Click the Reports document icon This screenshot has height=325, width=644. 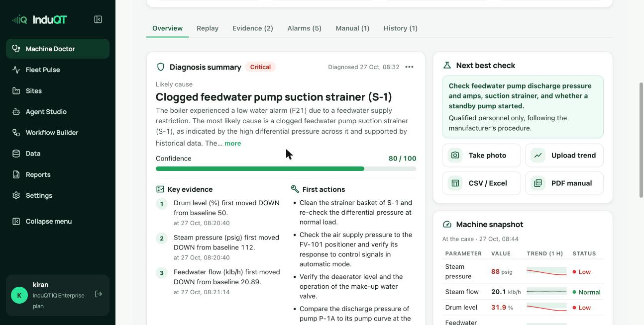click(x=16, y=174)
